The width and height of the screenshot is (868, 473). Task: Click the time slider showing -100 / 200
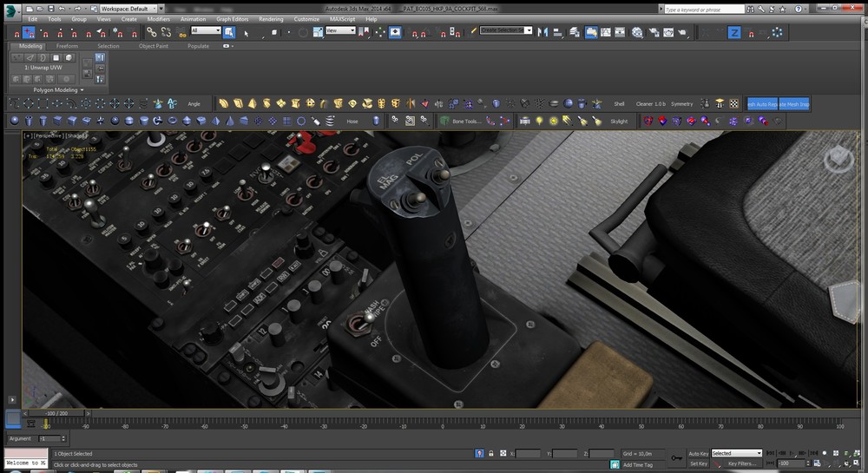pyautogui.click(x=57, y=413)
